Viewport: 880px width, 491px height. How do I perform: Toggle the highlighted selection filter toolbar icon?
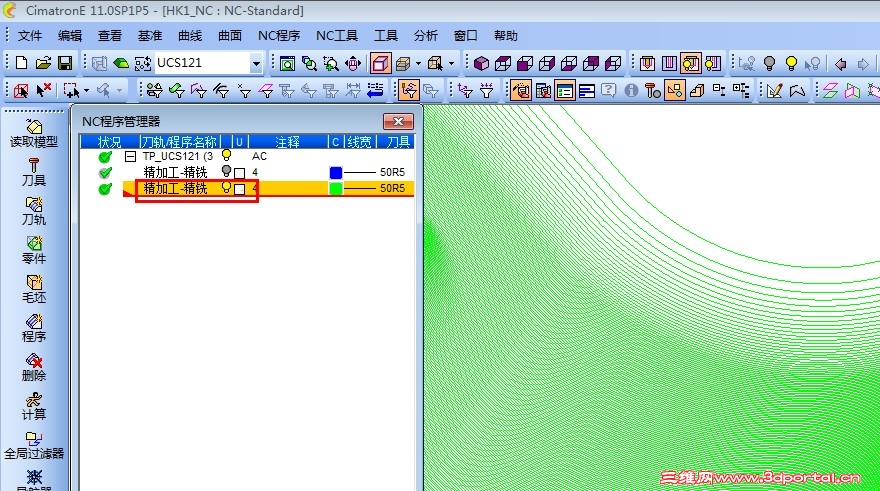(409, 90)
